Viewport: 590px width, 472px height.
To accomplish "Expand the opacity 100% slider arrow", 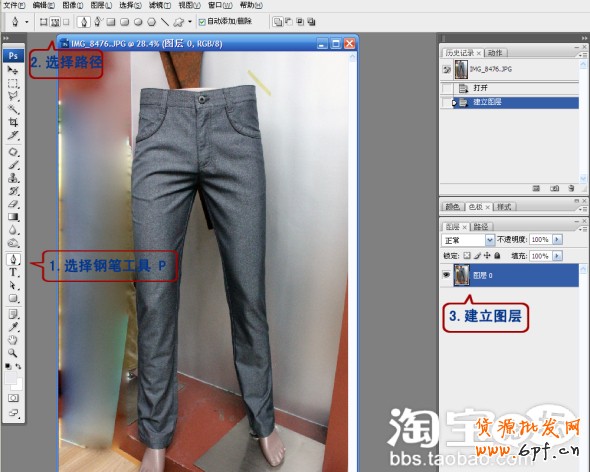I will tap(557, 239).
